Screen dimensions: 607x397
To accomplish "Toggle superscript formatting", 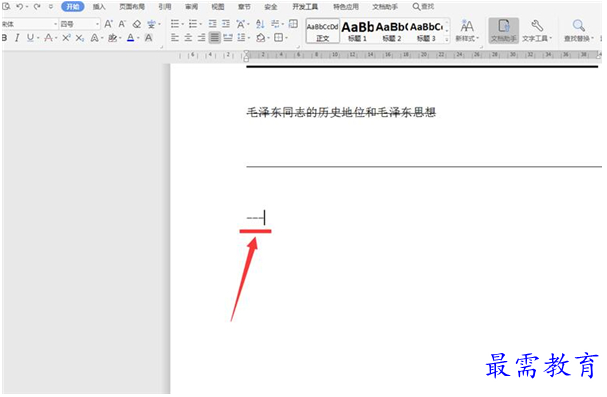I will click(x=66, y=38).
